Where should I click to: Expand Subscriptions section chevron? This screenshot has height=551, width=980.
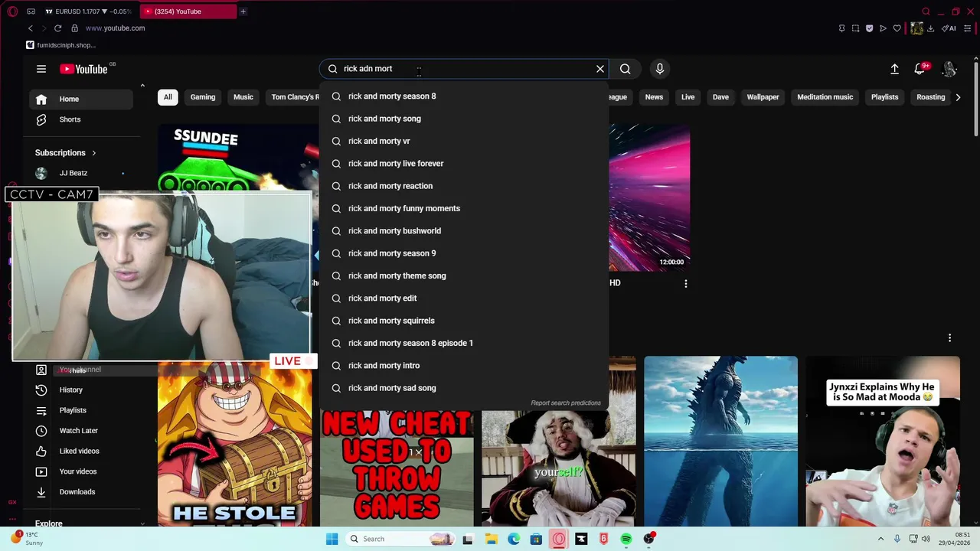click(93, 153)
